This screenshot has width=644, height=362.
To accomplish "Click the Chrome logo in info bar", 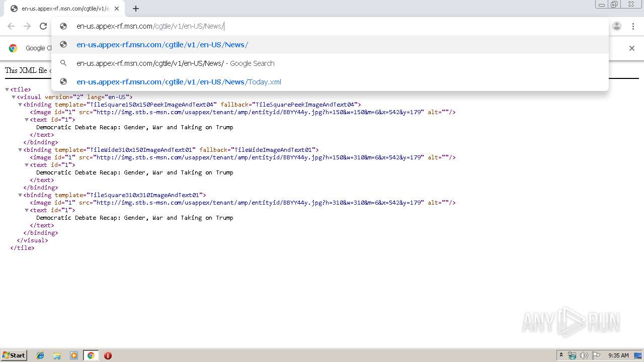I will coord(13,48).
